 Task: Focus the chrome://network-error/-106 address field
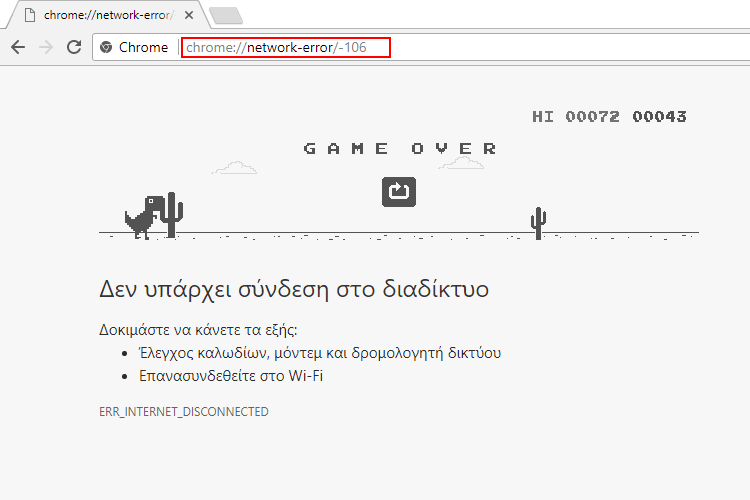(x=286, y=47)
